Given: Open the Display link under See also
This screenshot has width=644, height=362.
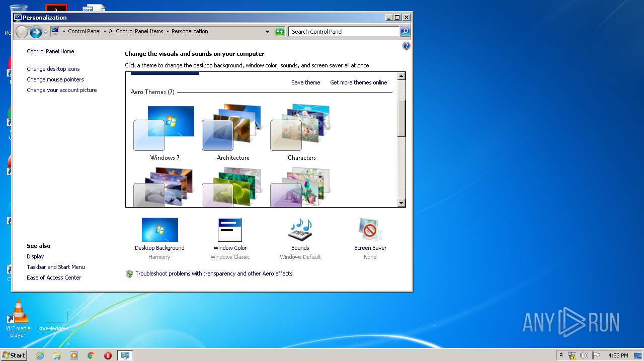Looking at the screenshot, I should 35,256.
